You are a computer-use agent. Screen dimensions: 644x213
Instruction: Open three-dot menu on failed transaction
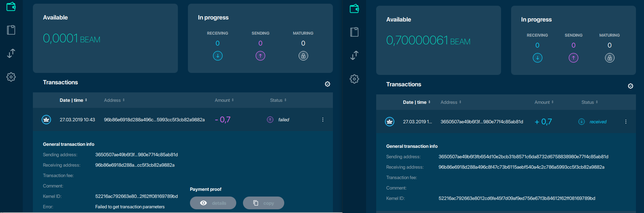[x=323, y=120]
